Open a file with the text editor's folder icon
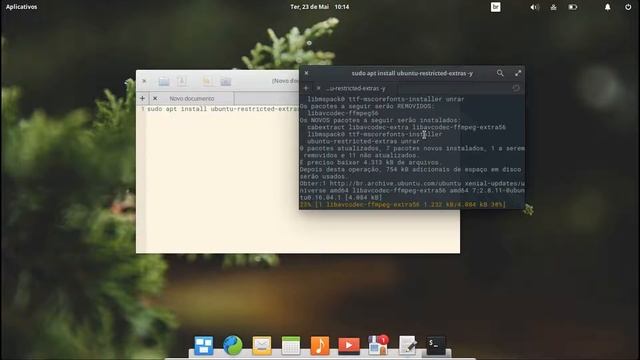Image resolution: width=640 pixels, height=360 pixels. pyautogui.click(x=164, y=81)
